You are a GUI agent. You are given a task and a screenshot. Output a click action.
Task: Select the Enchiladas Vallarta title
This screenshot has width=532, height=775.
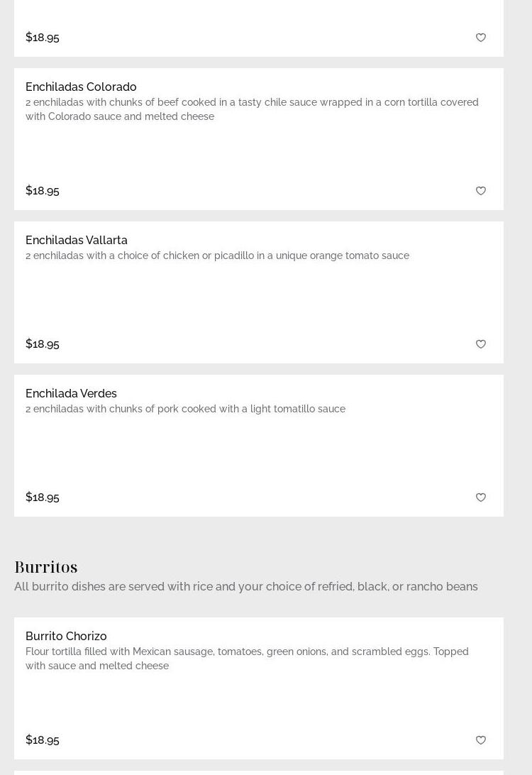point(77,240)
